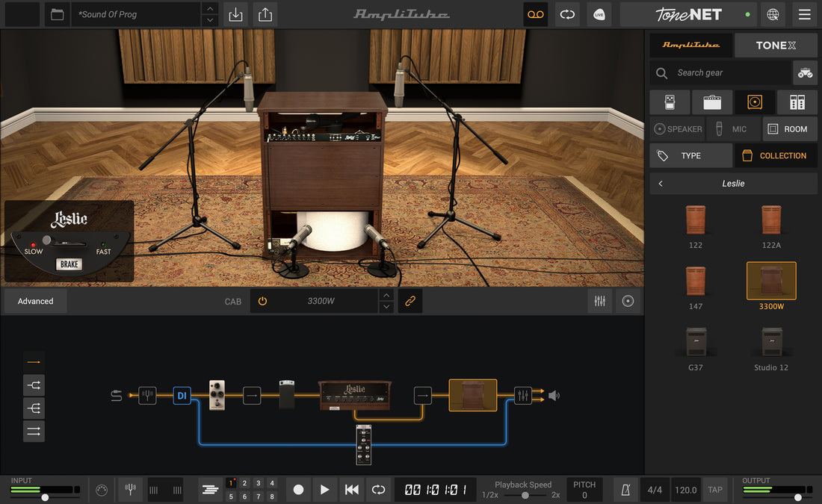Image resolution: width=822 pixels, height=504 pixels.
Task: Switch to the AmpliTube gear tab
Action: pyautogui.click(x=691, y=45)
